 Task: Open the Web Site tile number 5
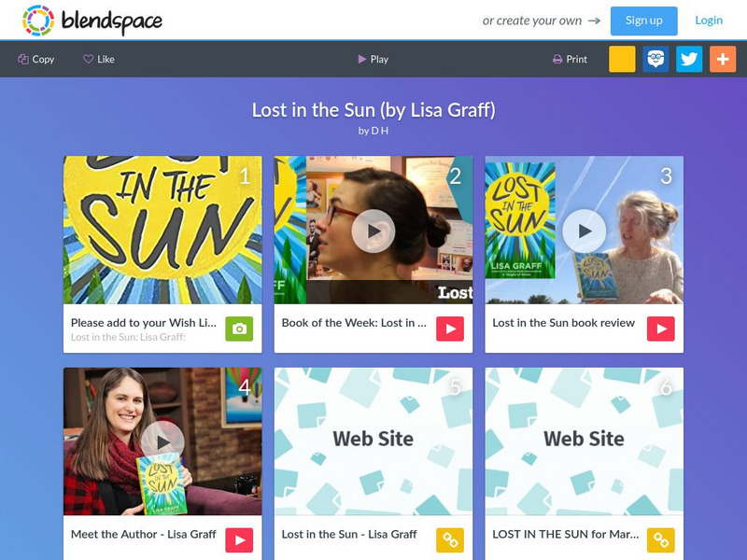(x=373, y=441)
